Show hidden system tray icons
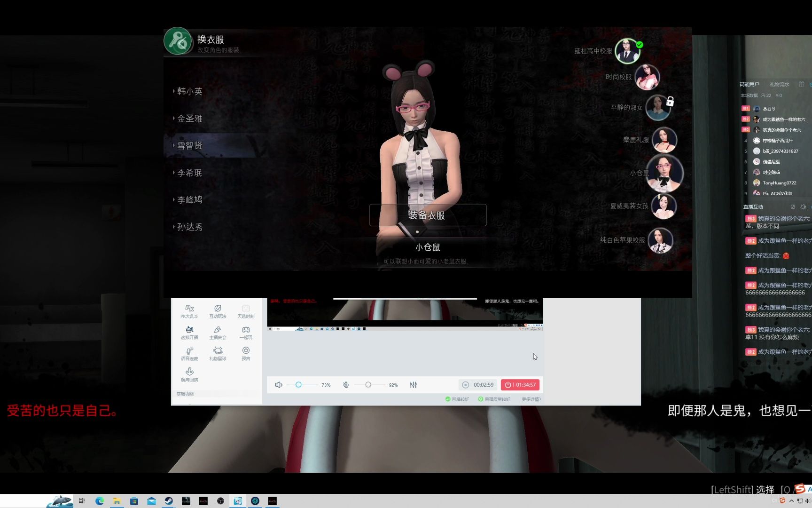812x508 pixels. click(791, 501)
